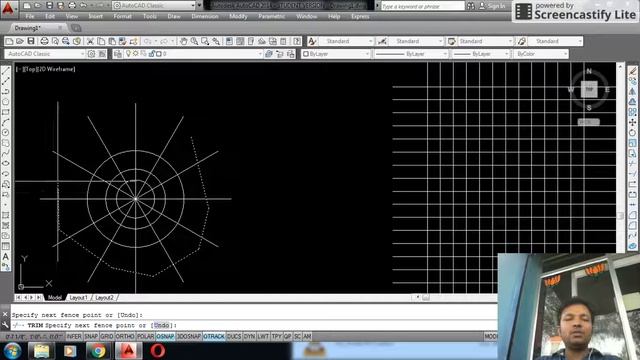Open the Color Control ByLayer swatch dropdown
Screen dimensions: 640x360
336,54
